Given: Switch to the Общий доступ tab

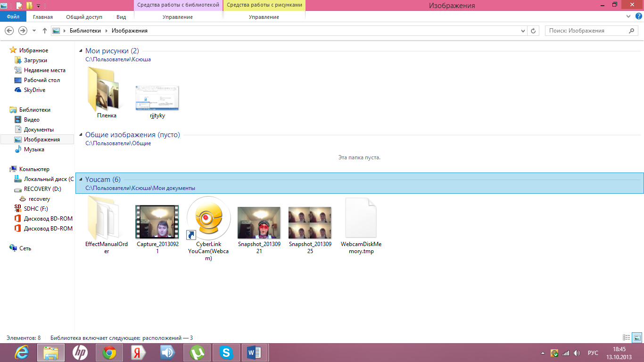Looking at the screenshot, I should click(x=84, y=17).
